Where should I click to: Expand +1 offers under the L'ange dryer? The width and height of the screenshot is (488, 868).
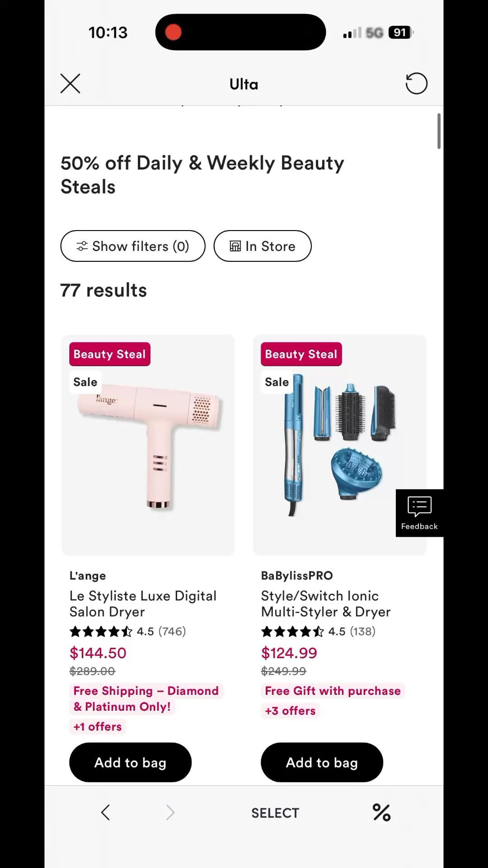click(x=97, y=726)
